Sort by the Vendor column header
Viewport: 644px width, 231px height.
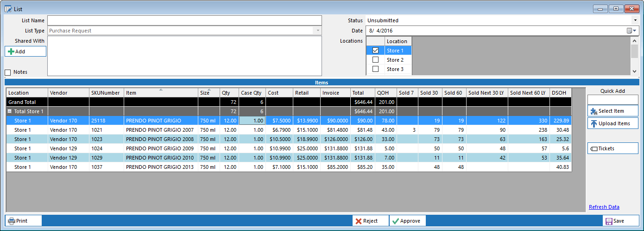pyautogui.click(x=68, y=93)
